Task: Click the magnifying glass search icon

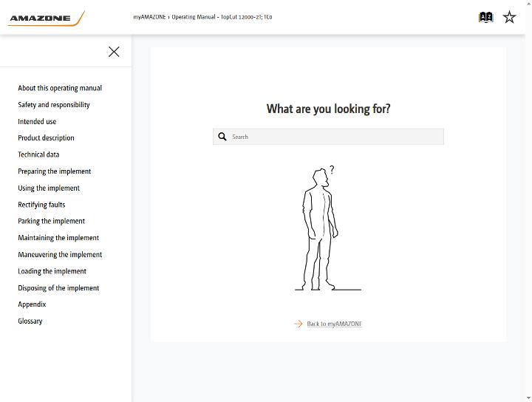Action: pyautogui.click(x=222, y=137)
